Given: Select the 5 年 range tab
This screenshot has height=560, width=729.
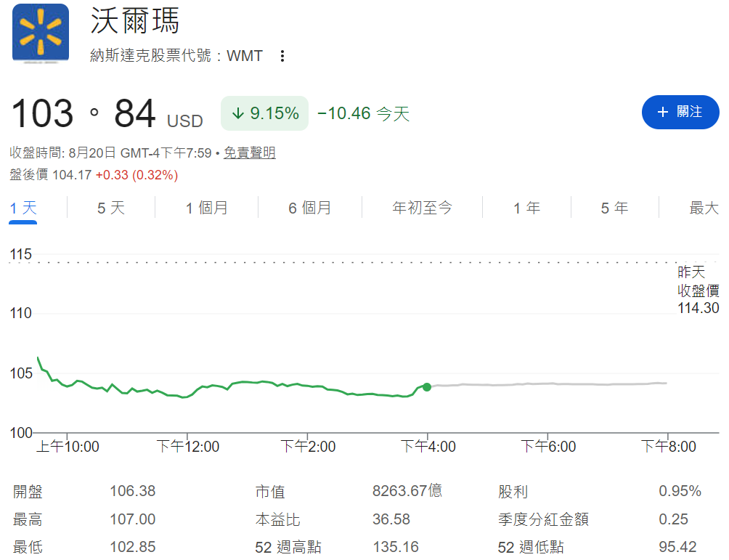Looking at the screenshot, I should [614, 208].
